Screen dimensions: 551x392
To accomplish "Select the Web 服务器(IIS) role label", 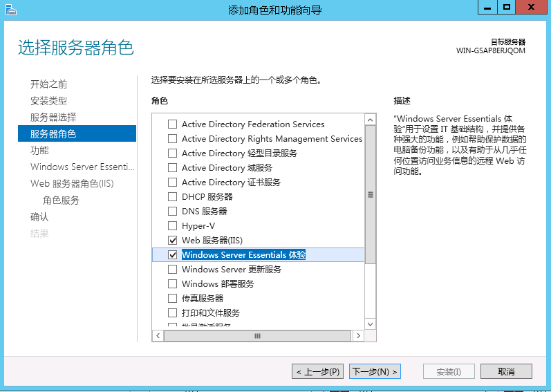I will (212, 241).
